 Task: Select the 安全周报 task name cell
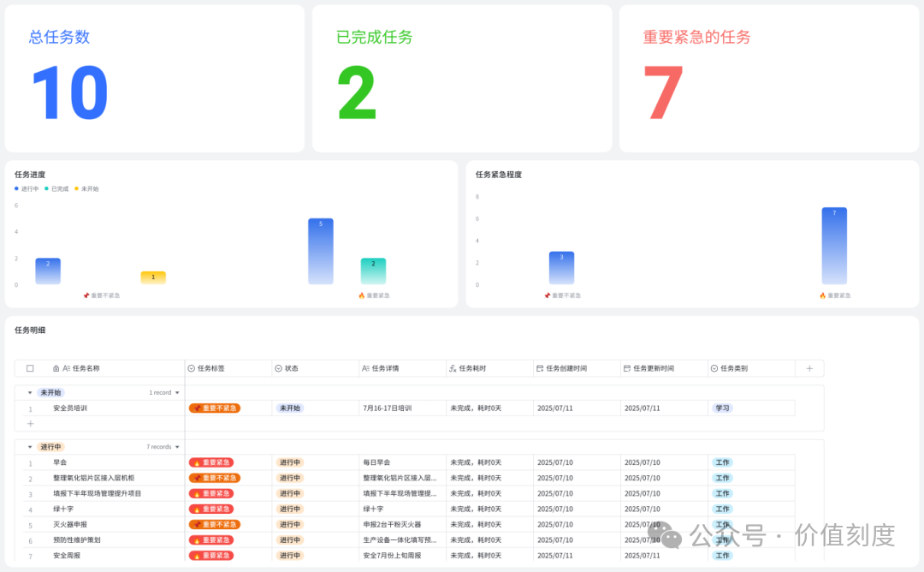[67, 556]
